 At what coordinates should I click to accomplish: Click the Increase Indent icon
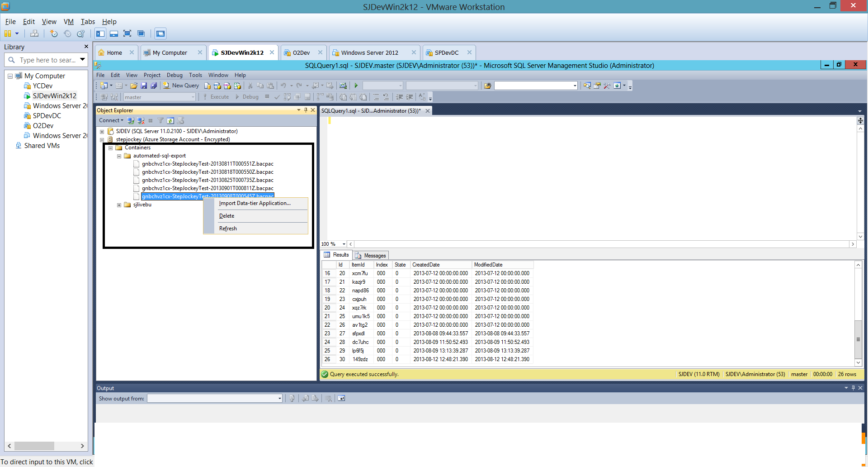click(410, 97)
